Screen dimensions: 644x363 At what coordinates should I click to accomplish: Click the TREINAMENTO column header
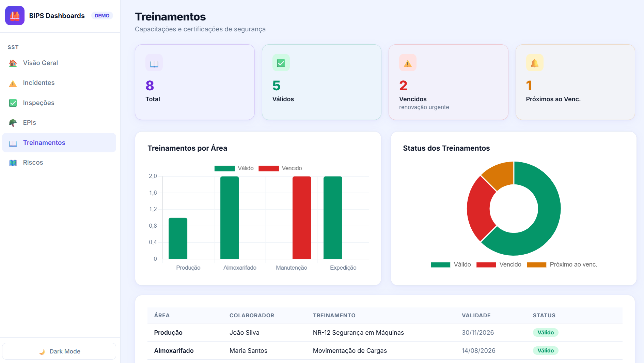click(x=334, y=316)
